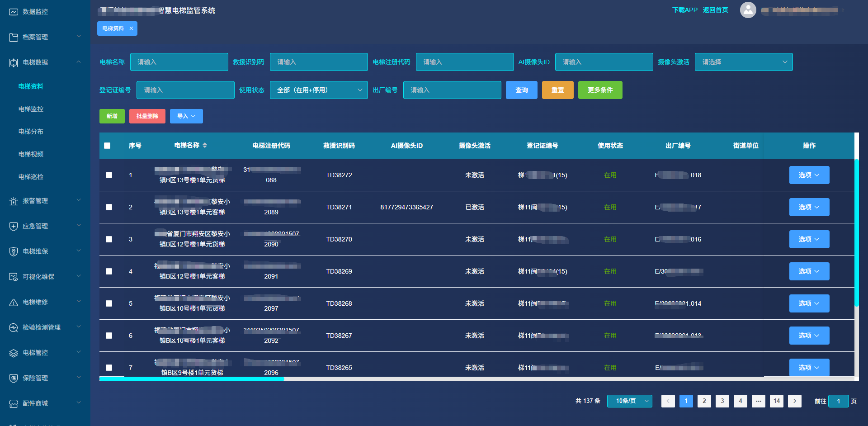
Task: Click the 数据监控 chart icon in sidebar
Action: pyautogui.click(x=14, y=12)
